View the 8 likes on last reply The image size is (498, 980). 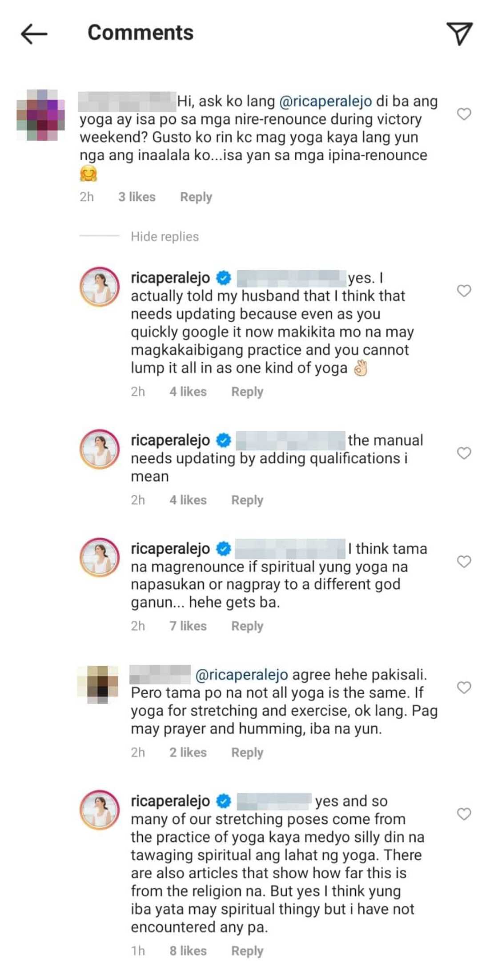(x=188, y=951)
